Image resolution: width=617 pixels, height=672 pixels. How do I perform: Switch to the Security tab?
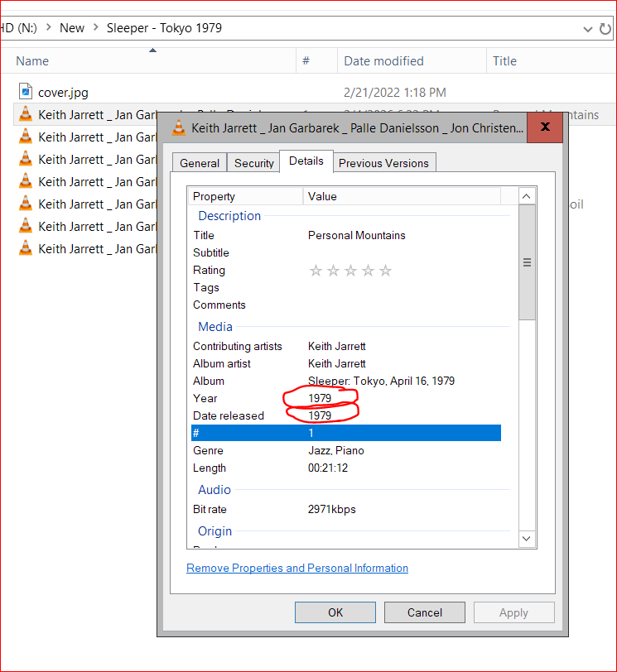[253, 163]
